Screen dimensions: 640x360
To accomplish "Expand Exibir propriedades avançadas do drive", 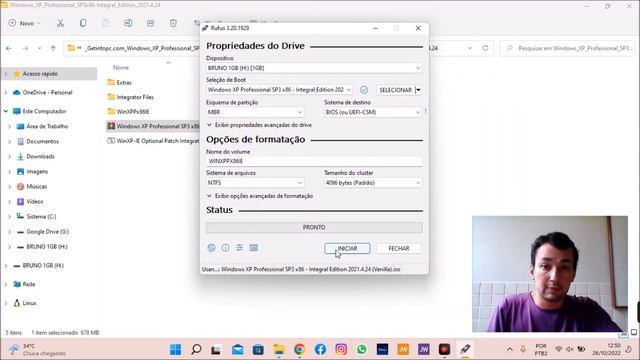I will 259,125.
